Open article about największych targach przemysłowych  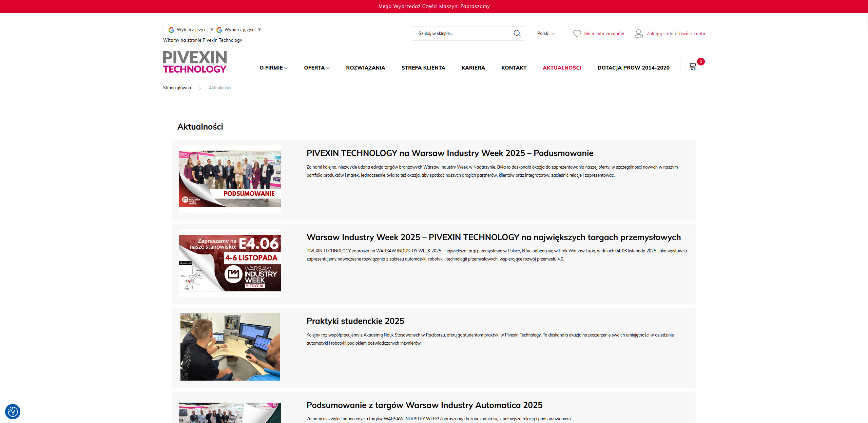(x=494, y=237)
